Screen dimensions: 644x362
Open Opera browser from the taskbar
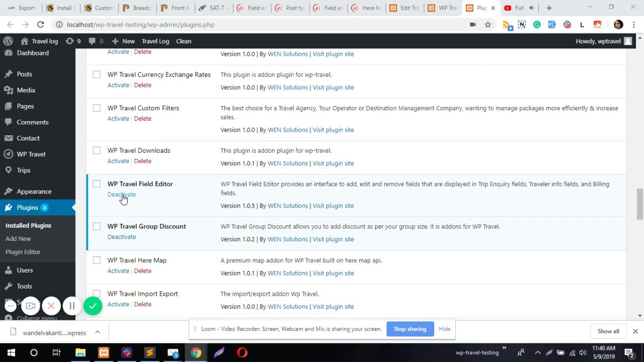242,353
